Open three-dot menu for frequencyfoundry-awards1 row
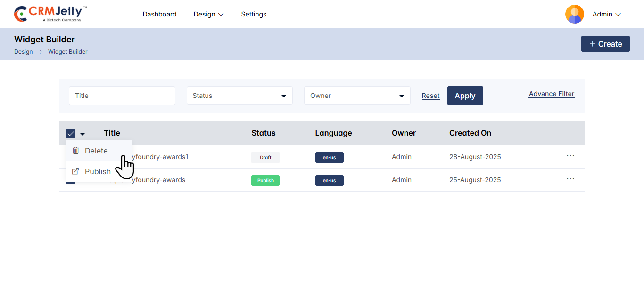This screenshot has height=282, width=644. (x=570, y=156)
